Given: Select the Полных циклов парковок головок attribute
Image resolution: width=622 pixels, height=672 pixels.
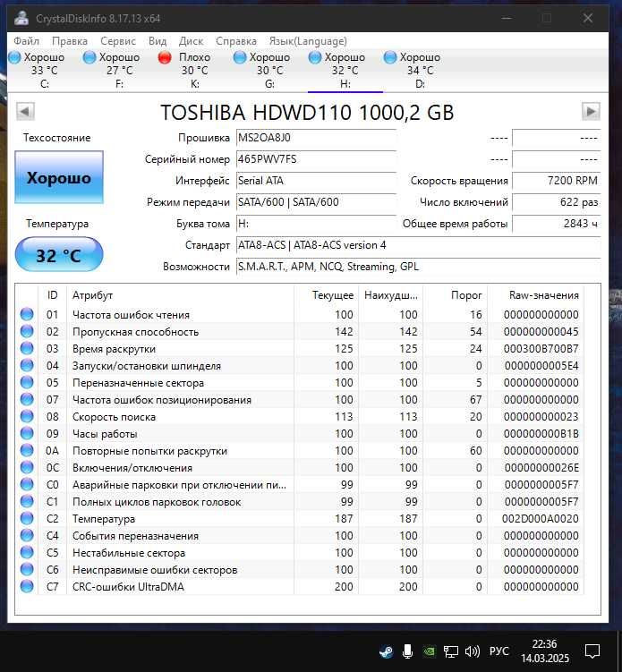Looking at the screenshot, I should (157, 502).
